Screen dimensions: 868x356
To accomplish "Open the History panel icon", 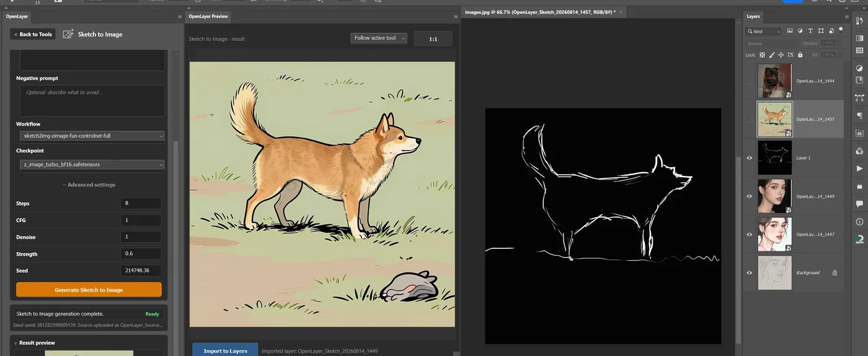I will (x=859, y=22).
